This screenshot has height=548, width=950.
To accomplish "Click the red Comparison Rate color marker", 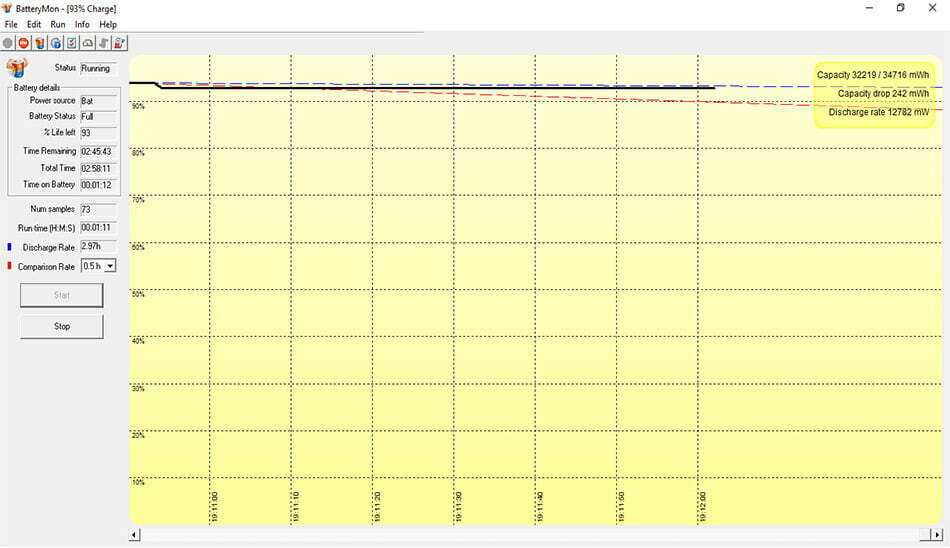I will pos(9,266).
